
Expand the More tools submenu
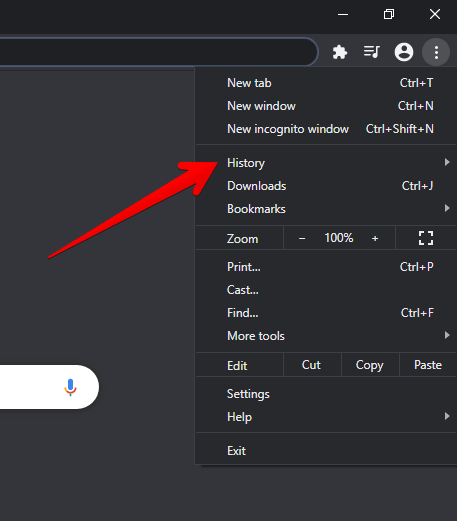[325, 336]
